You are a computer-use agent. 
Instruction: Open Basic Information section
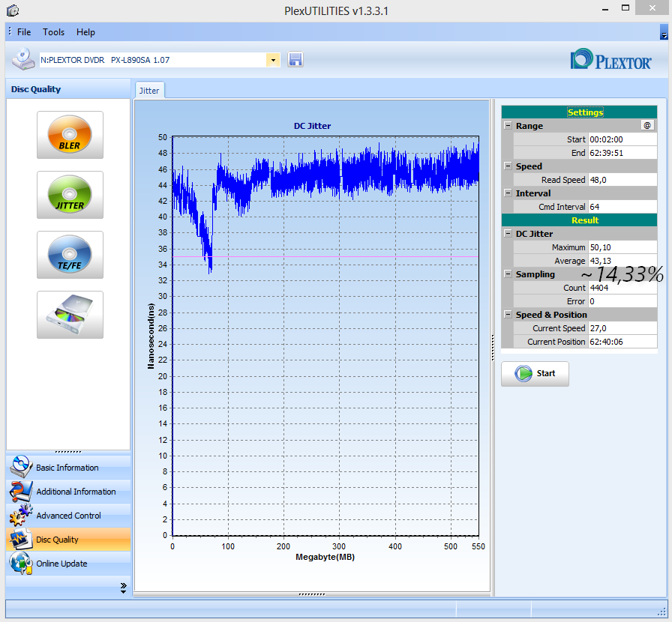[68, 468]
